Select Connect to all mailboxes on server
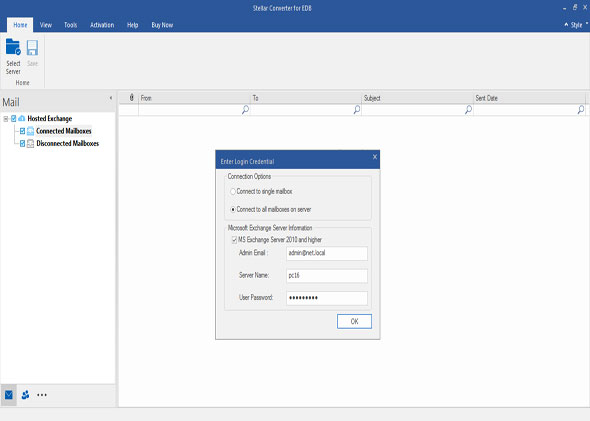 coord(233,209)
